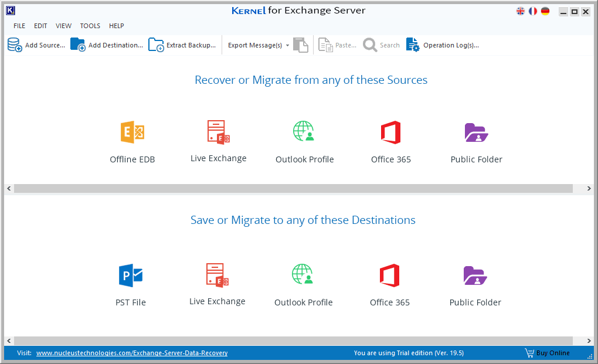Click the Add Source toolbar icon
The image size is (598, 364).
click(15, 45)
